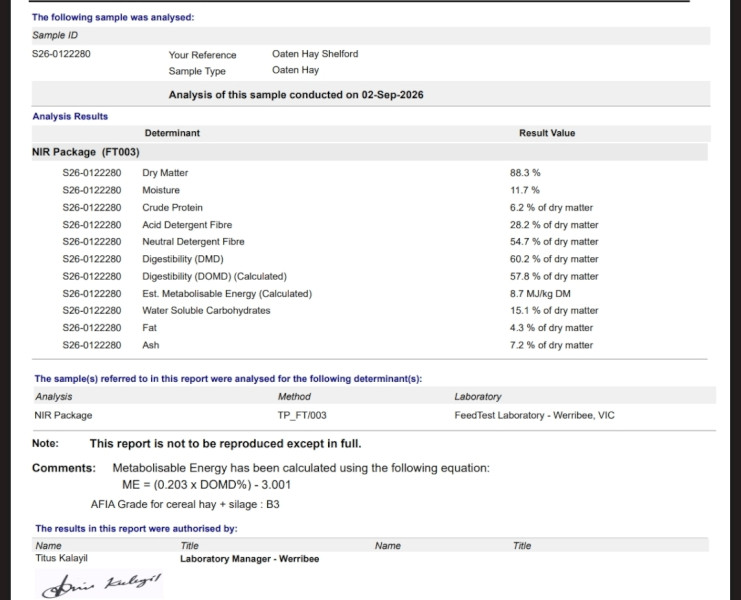Click the 'Moisture' determinant
Viewport: 741px width, 600px height.
tap(161, 190)
